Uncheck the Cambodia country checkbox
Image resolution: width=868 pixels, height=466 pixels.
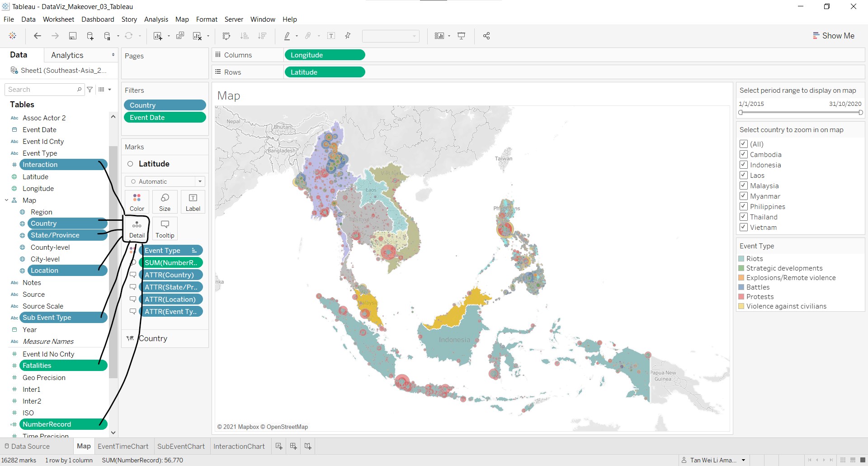pos(743,154)
